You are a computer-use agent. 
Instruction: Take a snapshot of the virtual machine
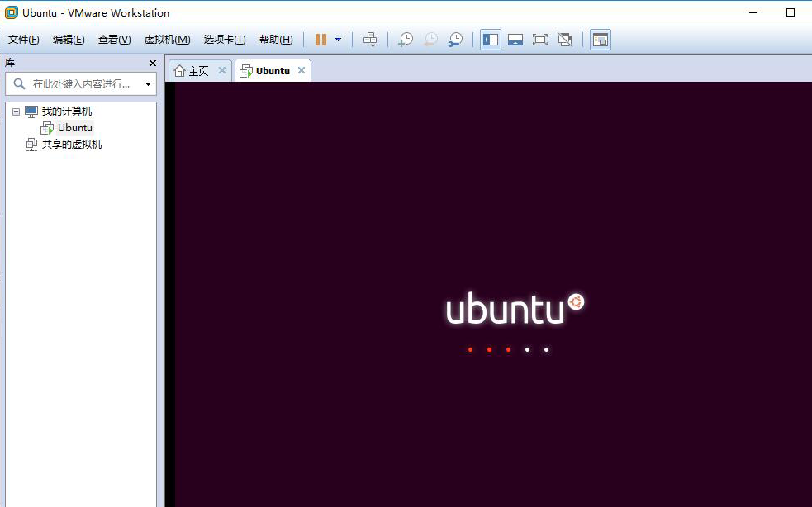click(406, 40)
